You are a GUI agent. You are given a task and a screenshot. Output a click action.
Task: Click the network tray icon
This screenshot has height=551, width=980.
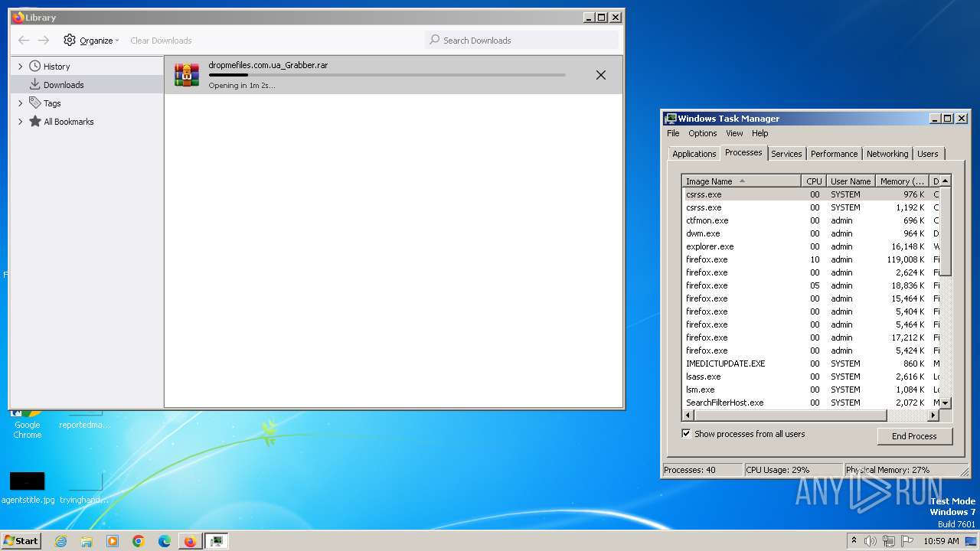coord(889,541)
